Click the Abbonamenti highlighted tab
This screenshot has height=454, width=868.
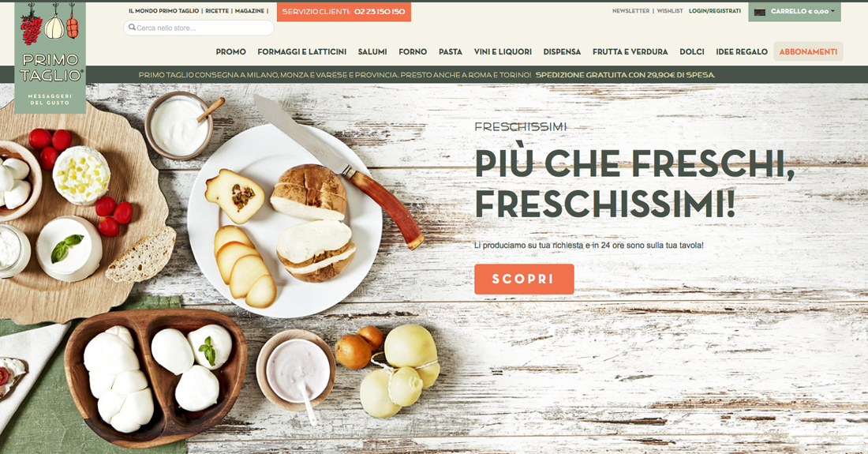(x=808, y=51)
